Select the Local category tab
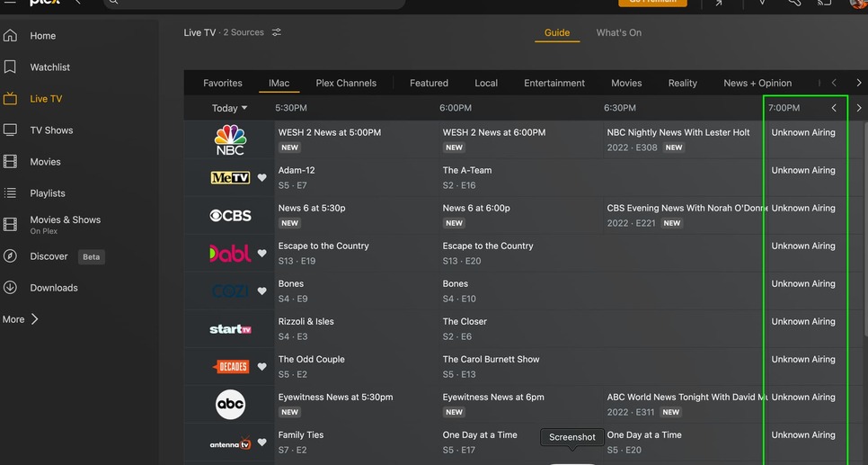The width and height of the screenshot is (868, 465). click(x=486, y=83)
